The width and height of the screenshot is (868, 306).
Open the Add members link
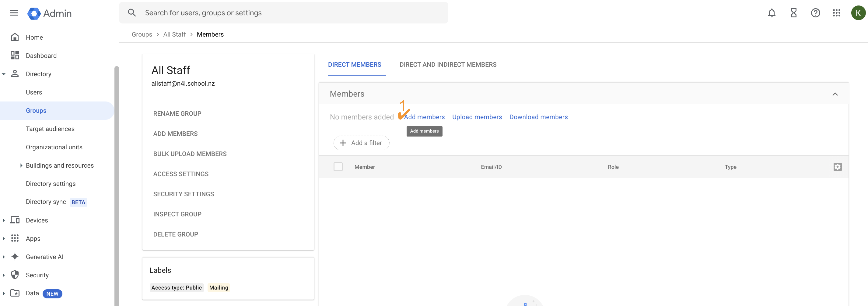pyautogui.click(x=425, y=117)
